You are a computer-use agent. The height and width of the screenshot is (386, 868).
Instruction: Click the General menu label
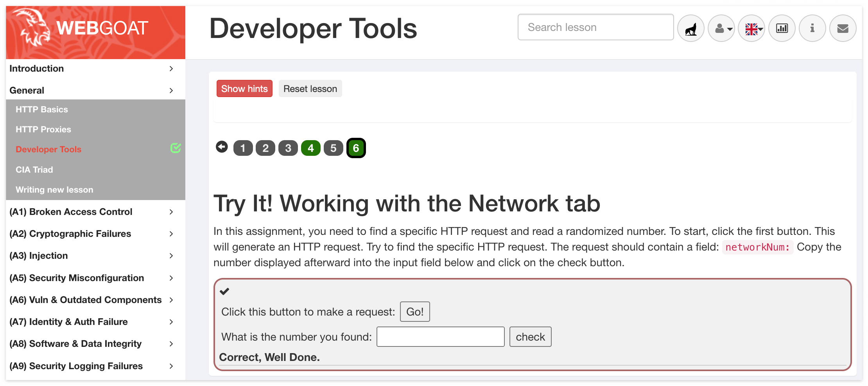click(27, 90)
